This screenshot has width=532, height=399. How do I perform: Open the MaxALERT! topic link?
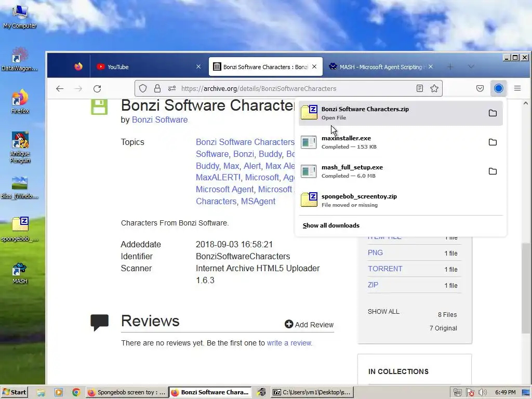click(x=218, y=178)
